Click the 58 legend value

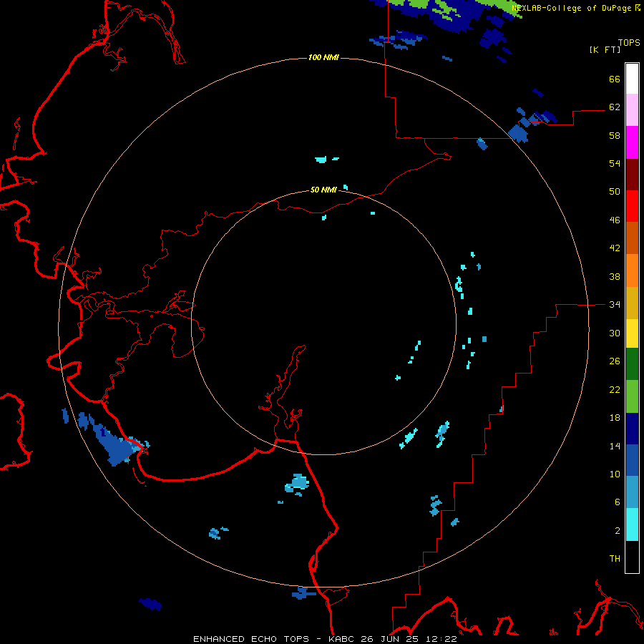pos(615,135)
